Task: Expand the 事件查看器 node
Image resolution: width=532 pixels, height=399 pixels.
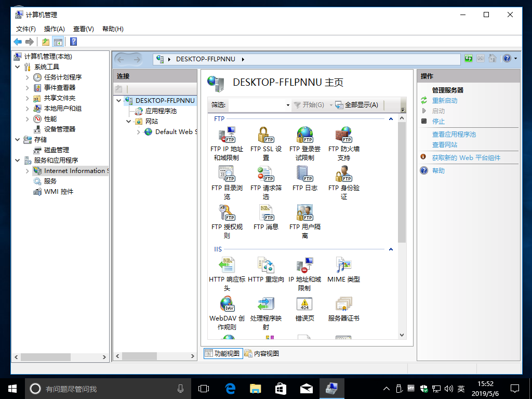Action: coord(28,88)
